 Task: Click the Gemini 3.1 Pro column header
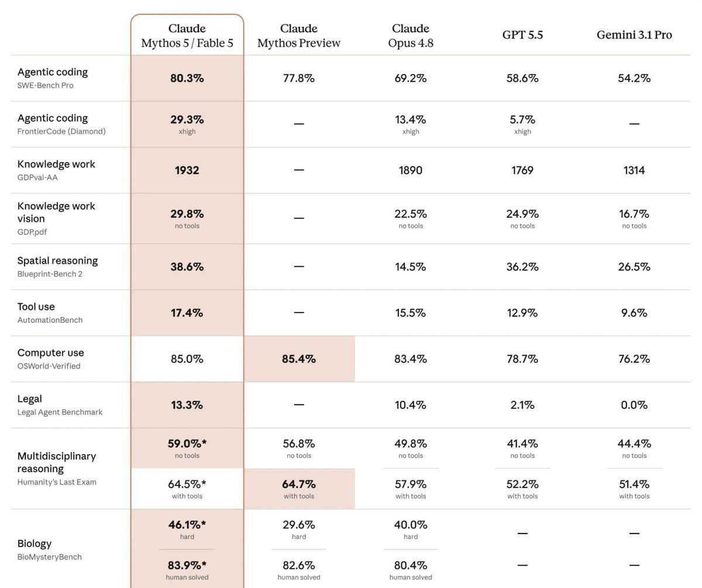(x=634, y=35)
